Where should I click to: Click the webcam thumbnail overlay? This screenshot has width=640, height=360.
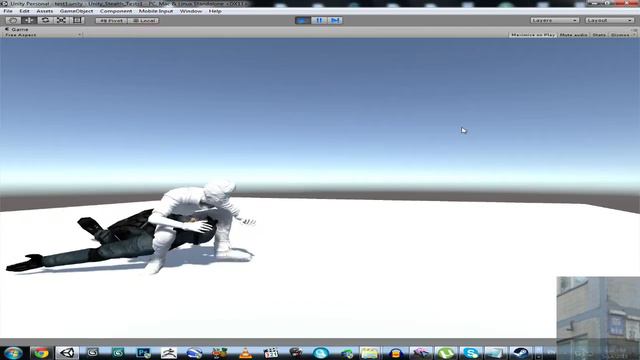tap(598, 318)
